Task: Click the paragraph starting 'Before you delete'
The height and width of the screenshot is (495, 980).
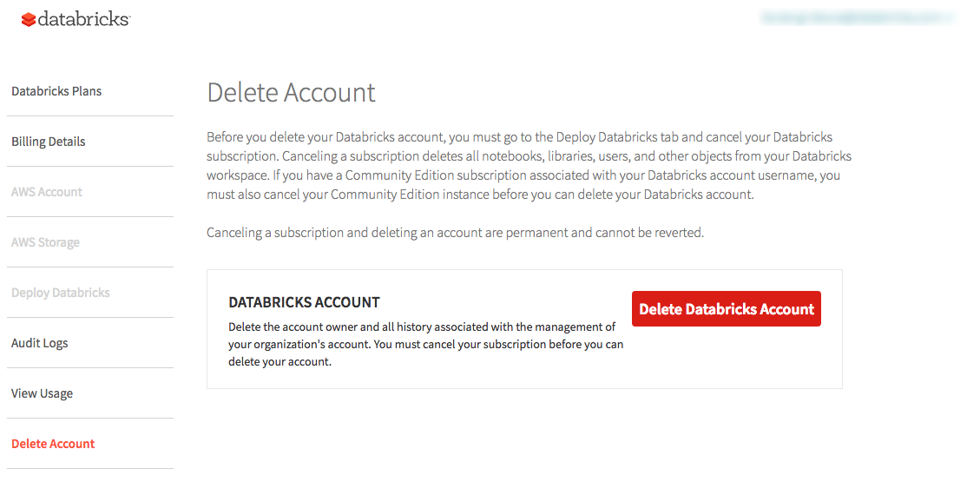Action: 519,137
